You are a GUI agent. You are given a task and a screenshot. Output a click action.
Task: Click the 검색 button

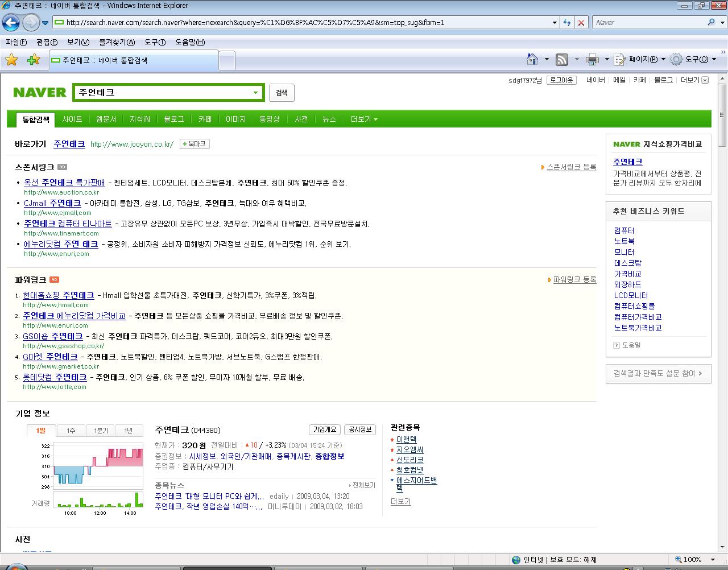(x=282, y=93)
